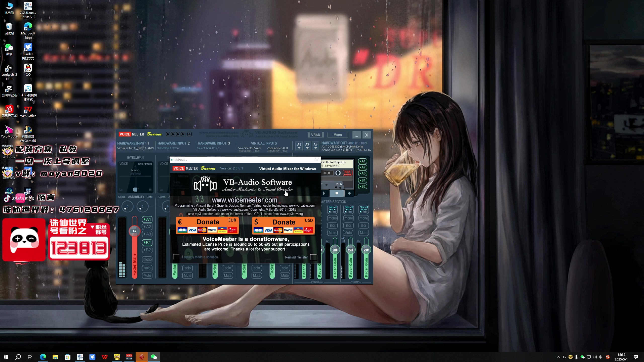644x362 pixels.
Task: Open the 剪映专业版 desktop shortcut
Action: (x=9, y=91)
